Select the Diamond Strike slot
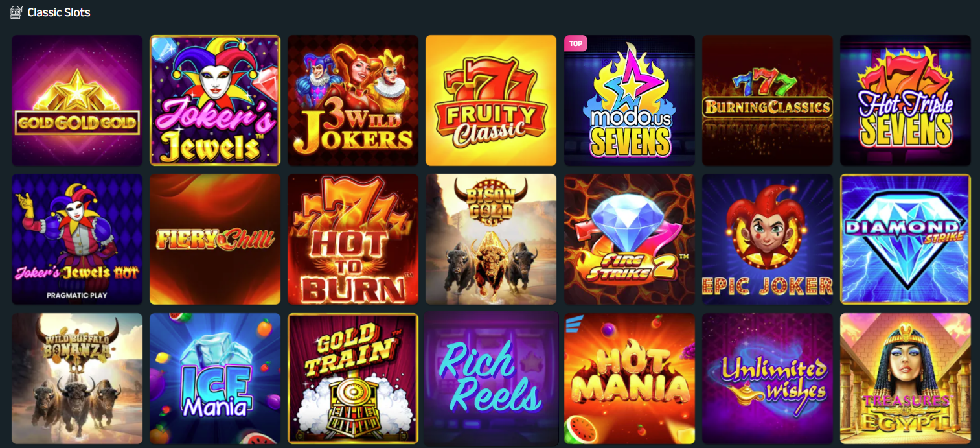 pyautogui.click(x=906, y=239)
